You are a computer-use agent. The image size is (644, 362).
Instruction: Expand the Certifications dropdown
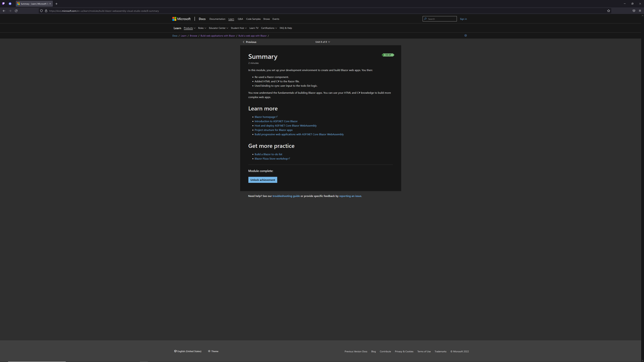tap(269, 28)
